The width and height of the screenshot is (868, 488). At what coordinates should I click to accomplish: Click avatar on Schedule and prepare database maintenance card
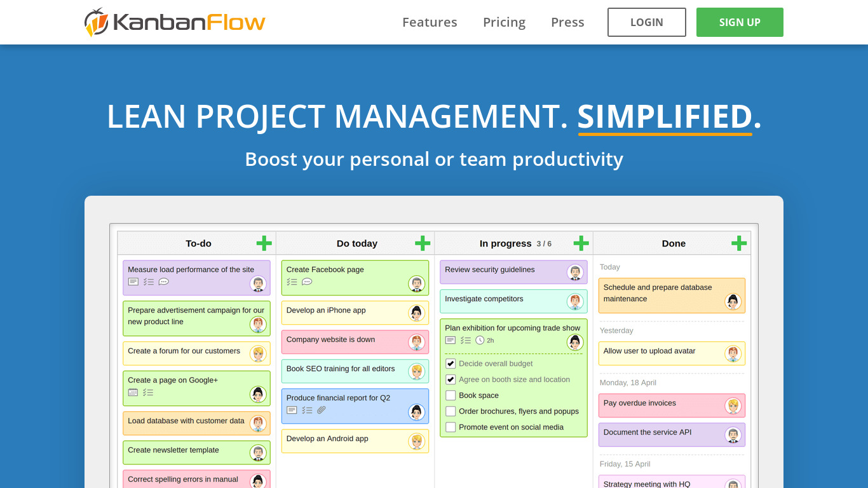click(733, 302)
